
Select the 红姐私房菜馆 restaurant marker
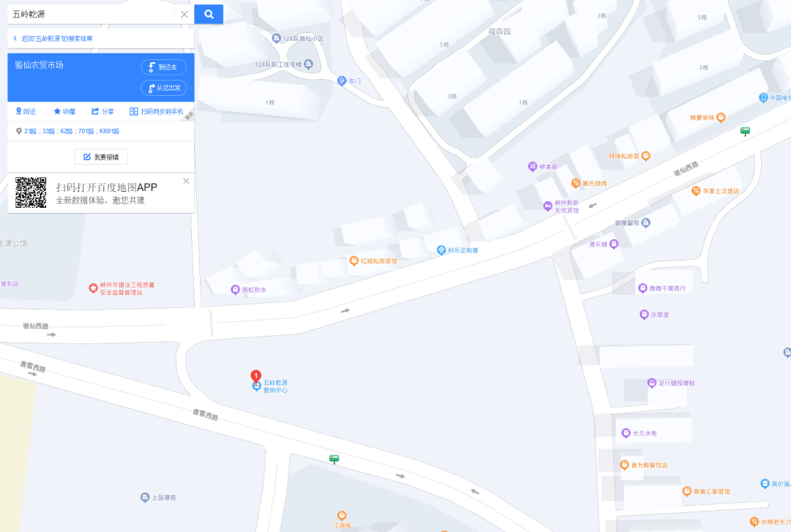[x=354, y=261]
